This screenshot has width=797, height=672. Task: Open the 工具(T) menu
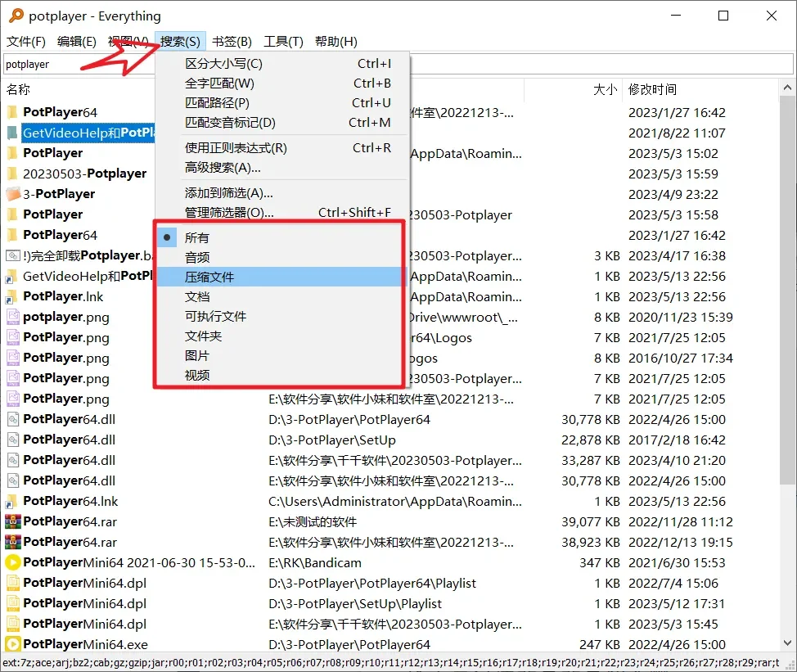(x=283, y=41)
